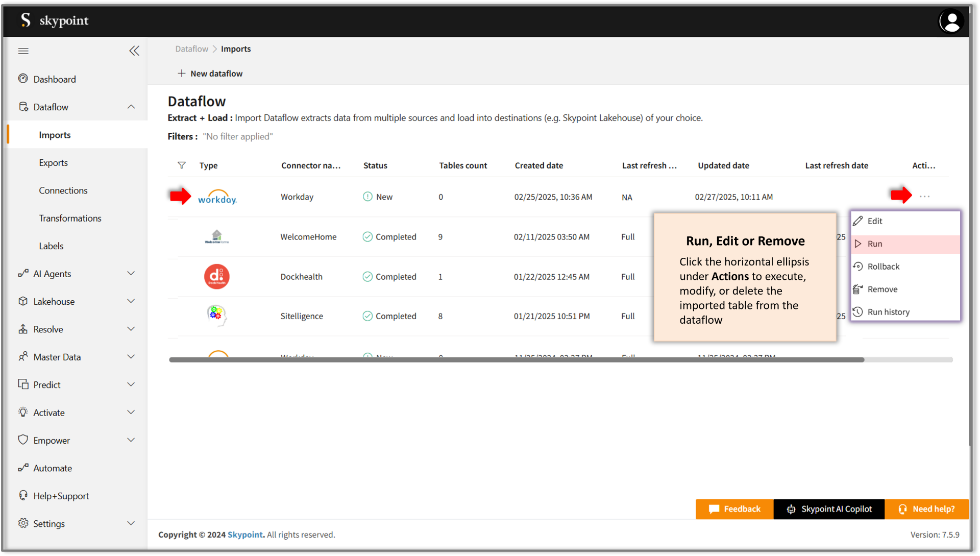Click the Workday connector logo

pos(217,197)
